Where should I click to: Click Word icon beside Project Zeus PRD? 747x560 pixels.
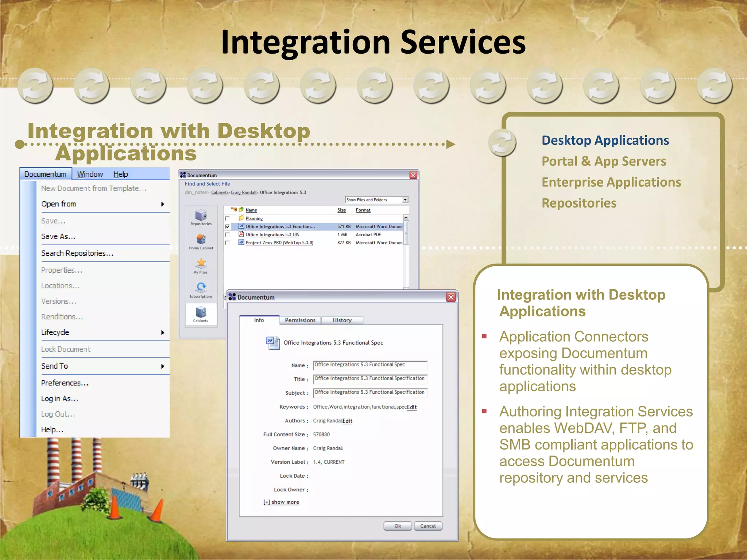coord(241,242)
